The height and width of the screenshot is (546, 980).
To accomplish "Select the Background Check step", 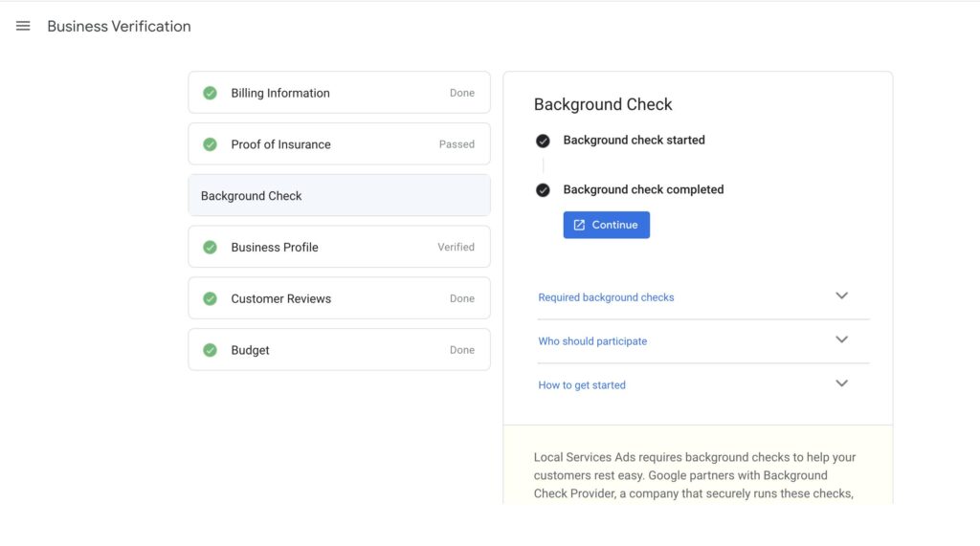I will pos(340,195).
